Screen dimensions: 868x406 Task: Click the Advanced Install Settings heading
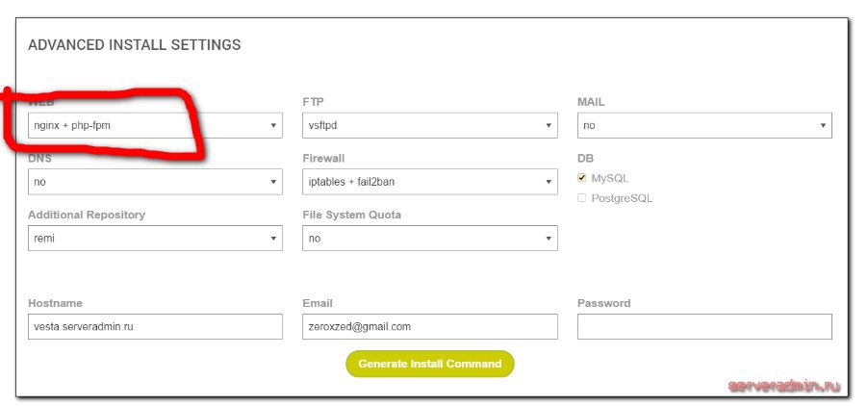134,45
